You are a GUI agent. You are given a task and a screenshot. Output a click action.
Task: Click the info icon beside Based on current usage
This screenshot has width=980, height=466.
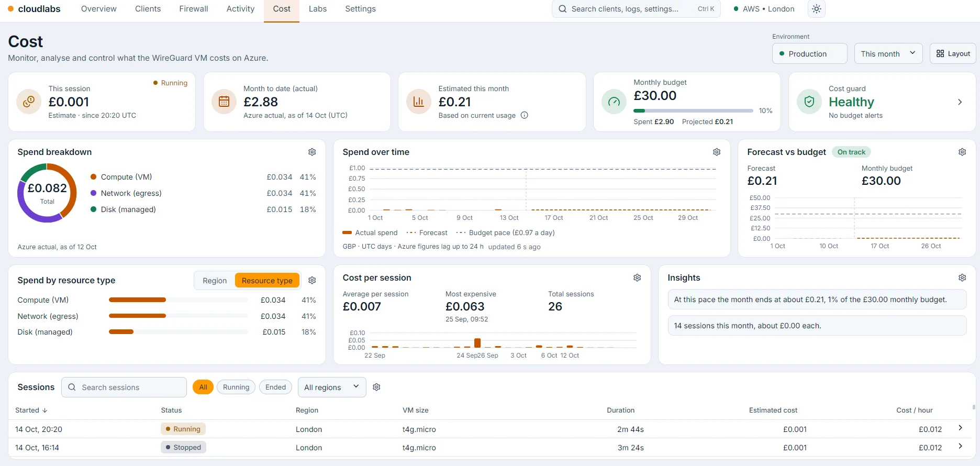[x=525, y=115]
